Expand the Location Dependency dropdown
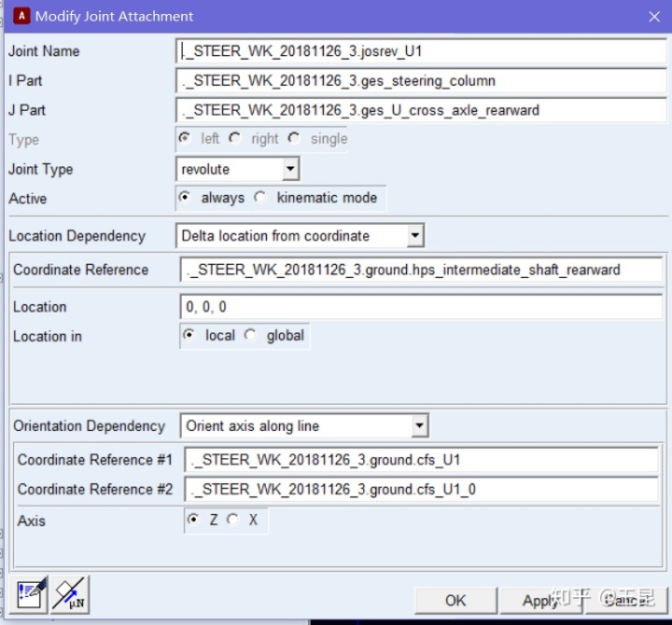 point(415,236)
